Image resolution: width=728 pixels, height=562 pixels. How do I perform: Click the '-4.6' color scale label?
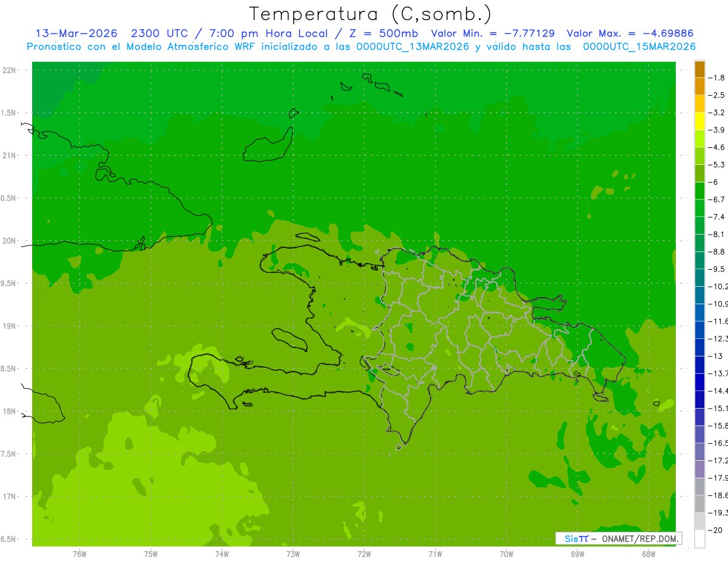718,147
